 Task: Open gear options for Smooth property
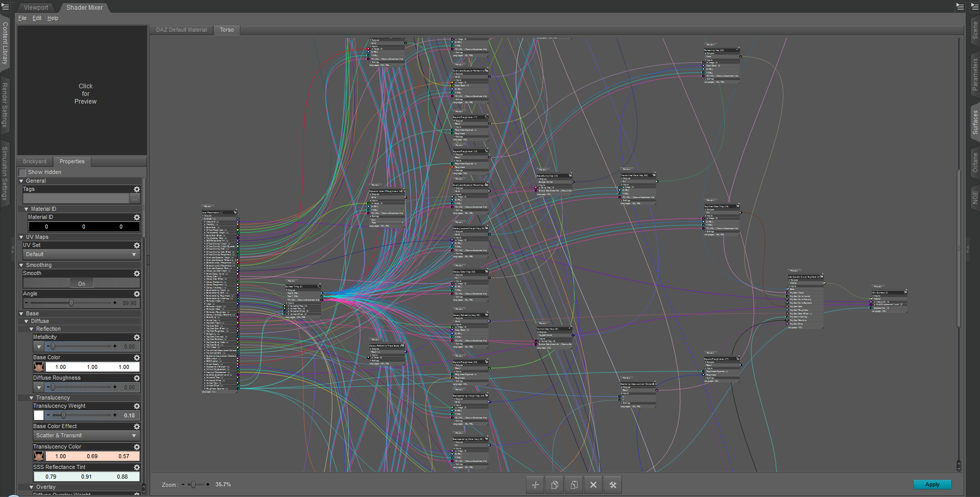coord(137,274)
